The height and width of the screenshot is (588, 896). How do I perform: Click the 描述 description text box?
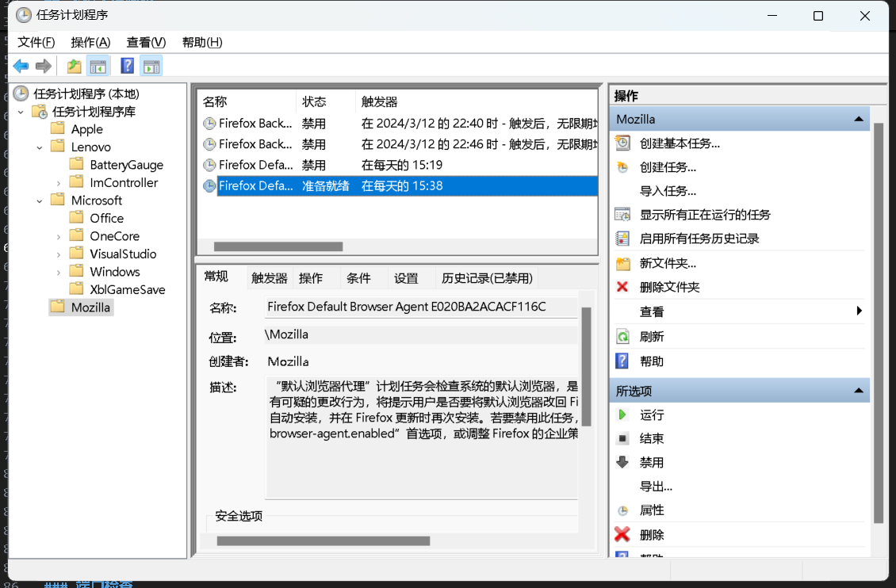(422, 437)
